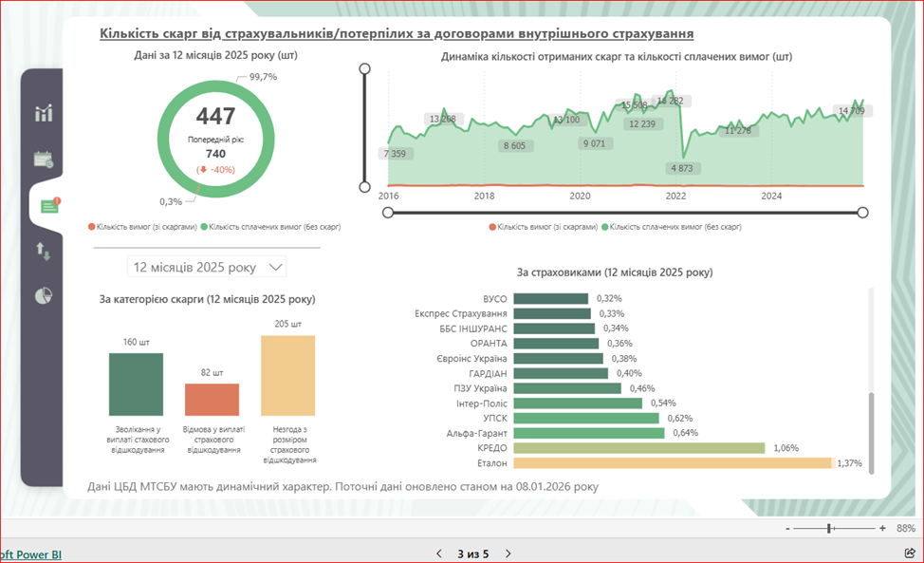
Task: Zoom in with the plus icon
Action: coord(882,528)
